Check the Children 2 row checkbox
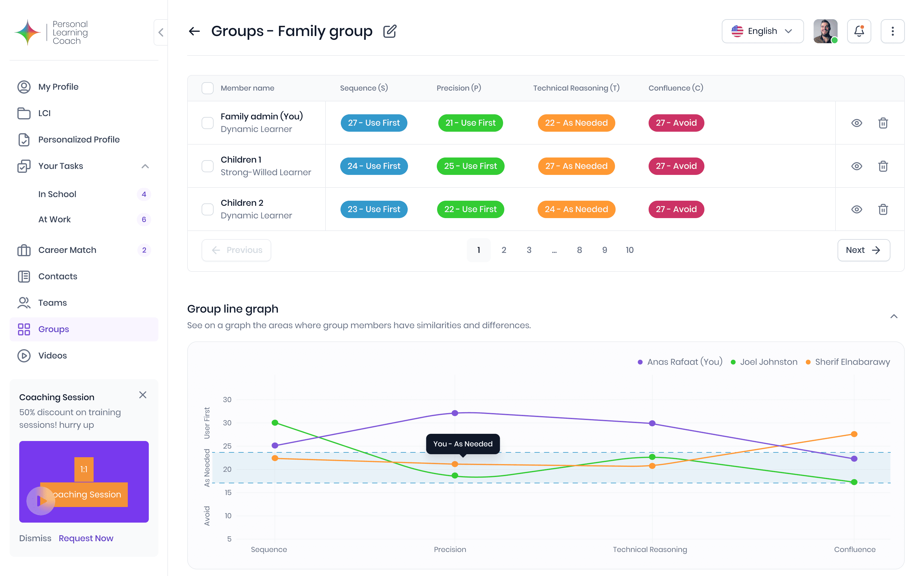 (208, 209)
